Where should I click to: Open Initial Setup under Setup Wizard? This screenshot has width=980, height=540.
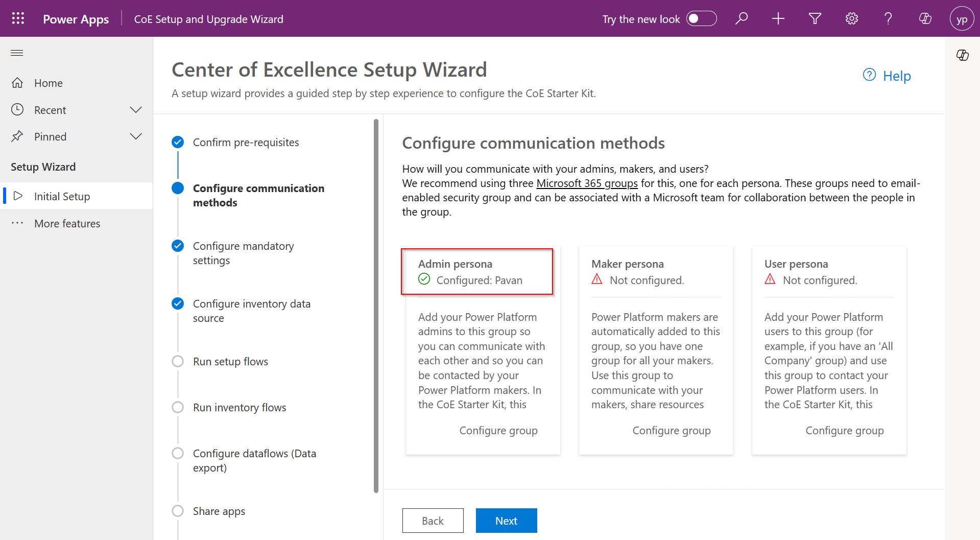coord(62,196)
